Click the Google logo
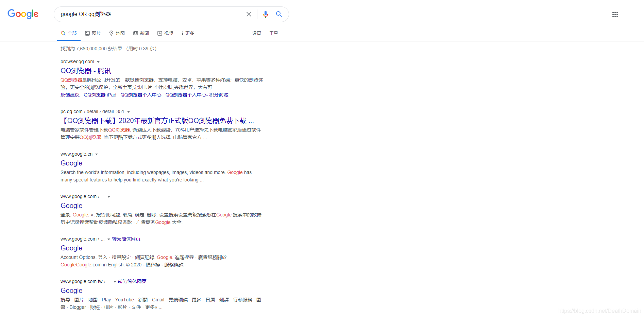The width and height of the screenshot is (644, 317). click(x=23, y=14)
